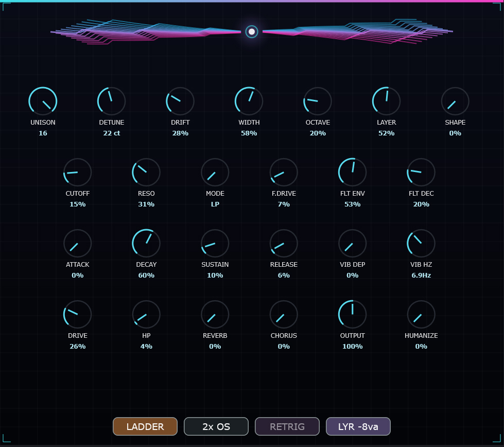Select the DRIFT knob

tap(180, 101)
